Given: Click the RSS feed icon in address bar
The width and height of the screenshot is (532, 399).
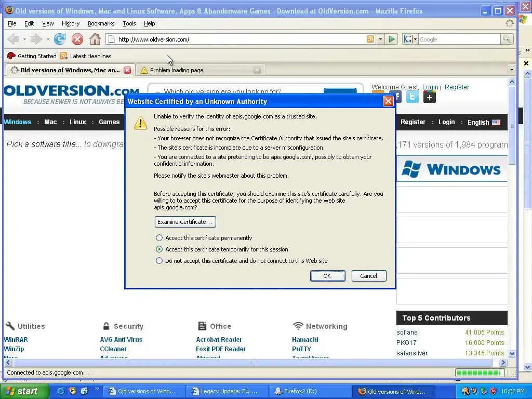Looking at the screenshot, I should (370, 39).
